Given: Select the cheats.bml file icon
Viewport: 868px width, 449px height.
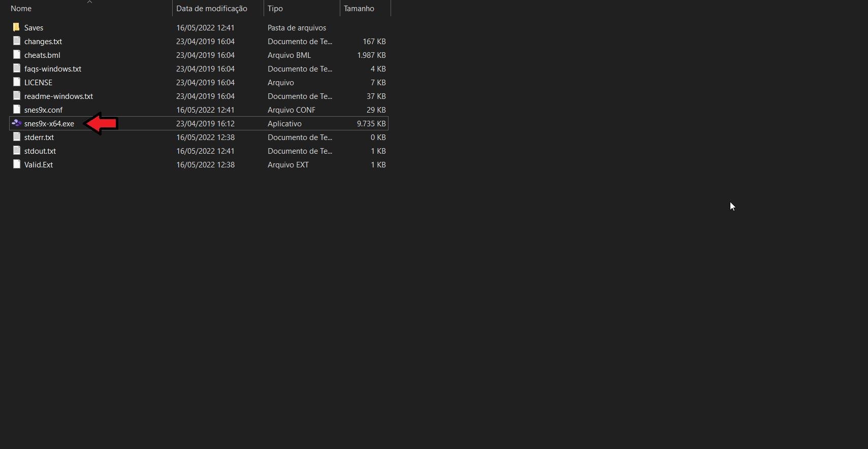Looking at the screenshot, I should point(16,55).
